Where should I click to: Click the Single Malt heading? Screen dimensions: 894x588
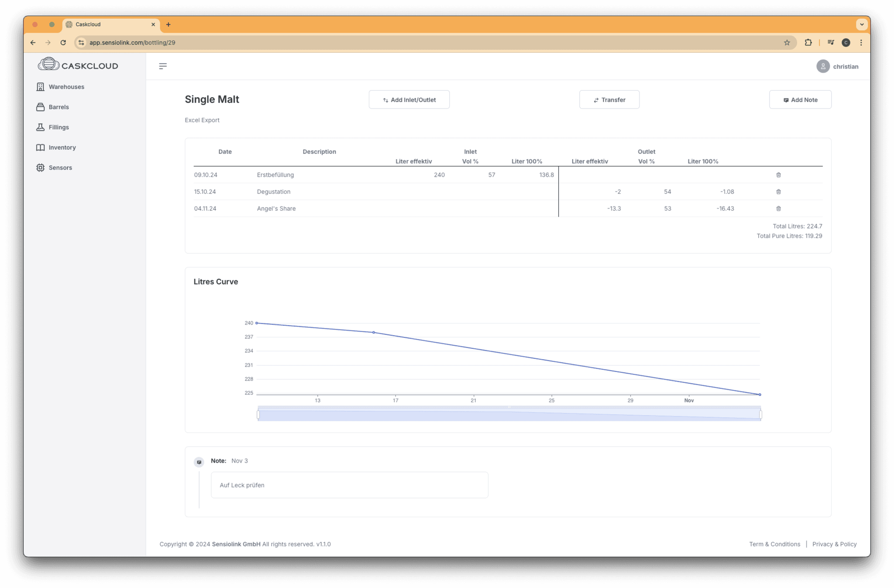tap(212, 99)
